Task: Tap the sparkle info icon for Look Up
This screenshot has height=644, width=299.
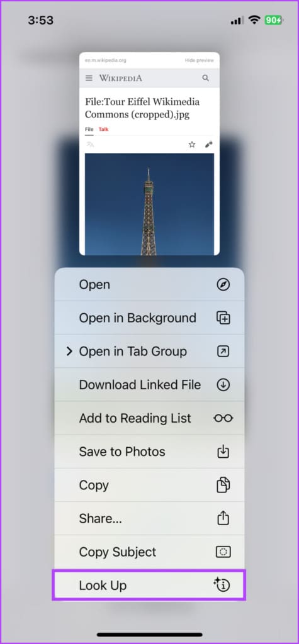Action: point(222,585)
